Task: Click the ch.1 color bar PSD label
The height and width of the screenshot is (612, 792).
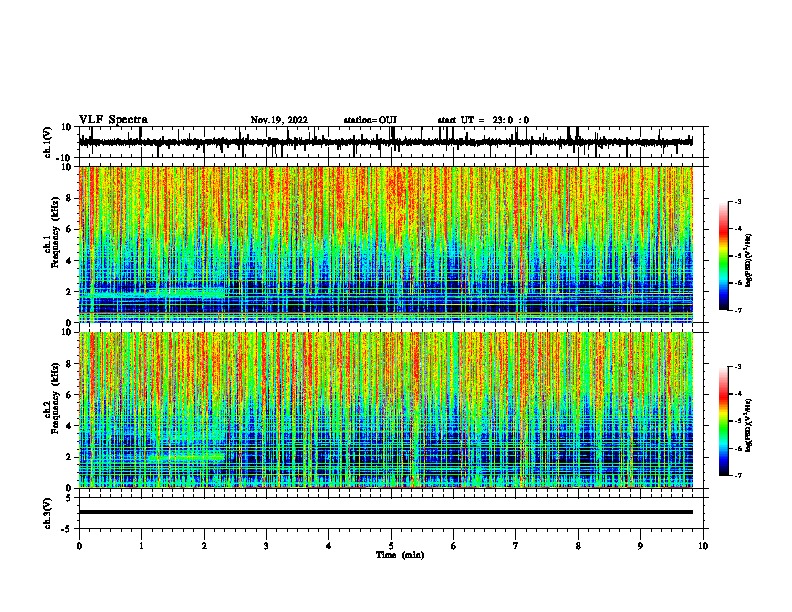Action: point(748,260)
